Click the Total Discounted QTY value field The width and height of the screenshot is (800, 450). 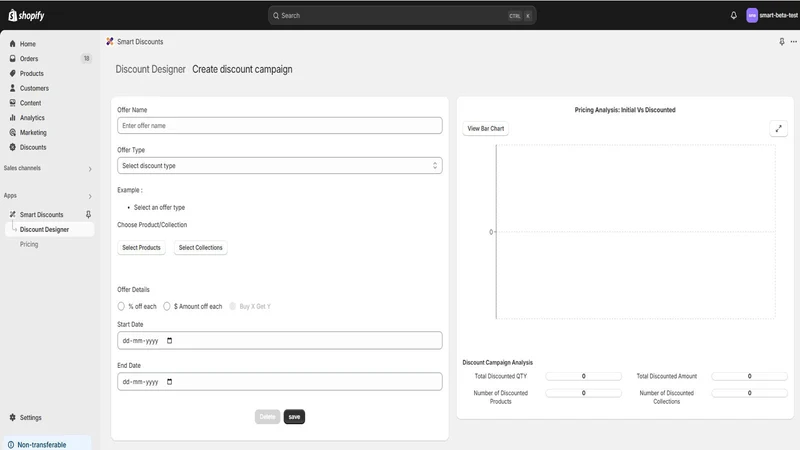pos(584,376)
